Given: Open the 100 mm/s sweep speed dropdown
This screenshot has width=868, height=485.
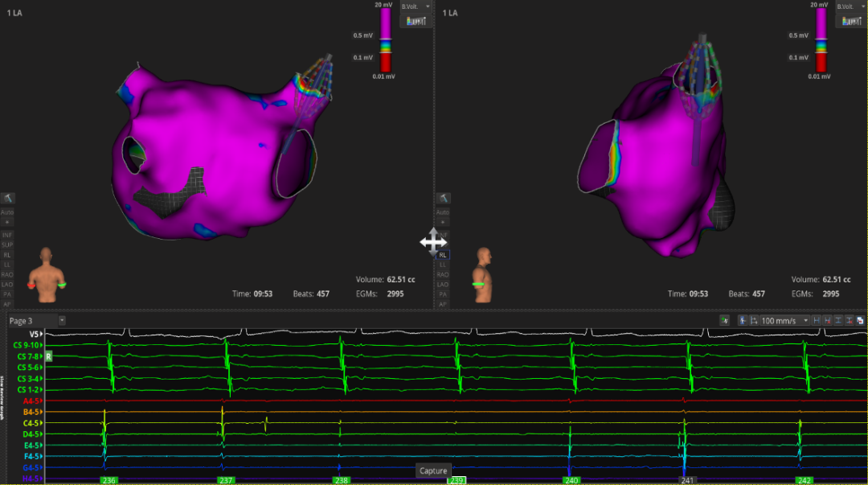Looking at the screenshot, I should point(785,321).
